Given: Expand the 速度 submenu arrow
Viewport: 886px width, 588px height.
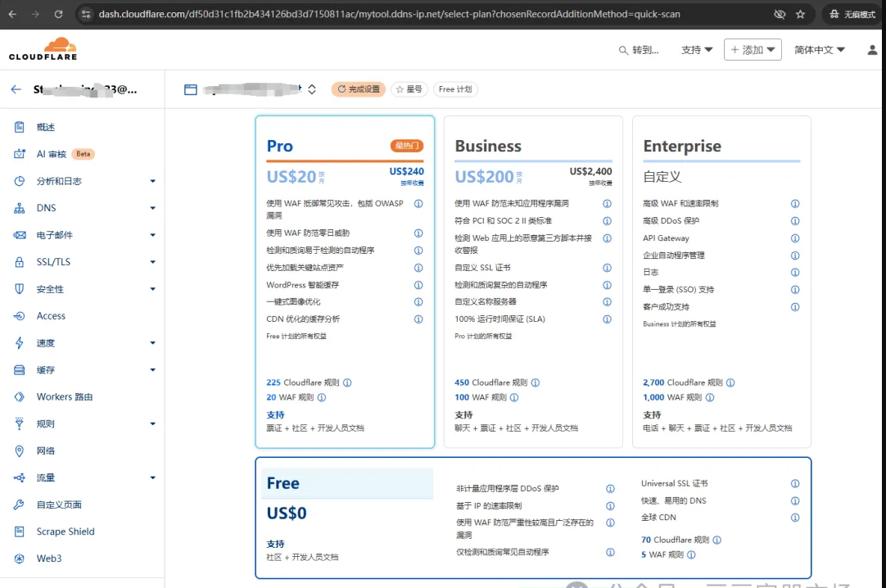Looking at the screenshot, I should 152,343.
